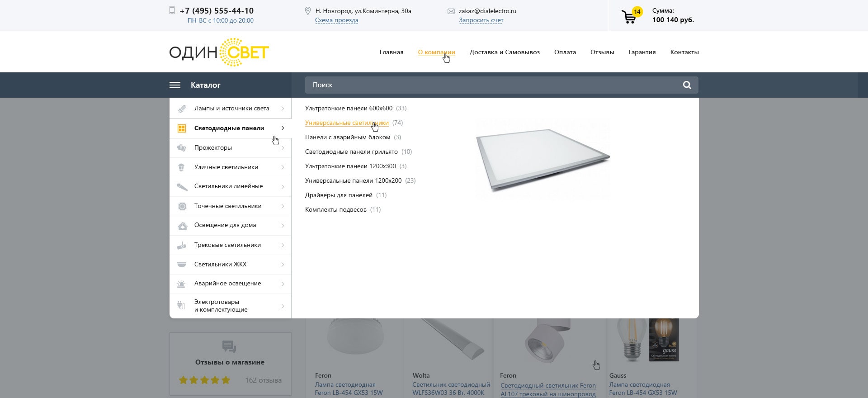Expand the Освещение для дома arrow
The height and width of the screenshot is (398, 868).
click(283, 226)
